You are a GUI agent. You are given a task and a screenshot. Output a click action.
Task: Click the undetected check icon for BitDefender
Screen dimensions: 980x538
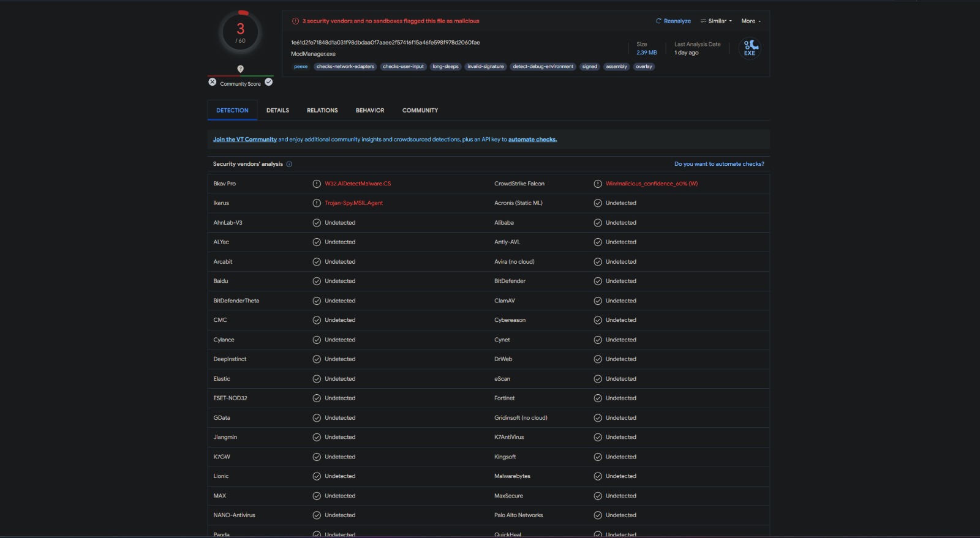[x=598, y=281]
